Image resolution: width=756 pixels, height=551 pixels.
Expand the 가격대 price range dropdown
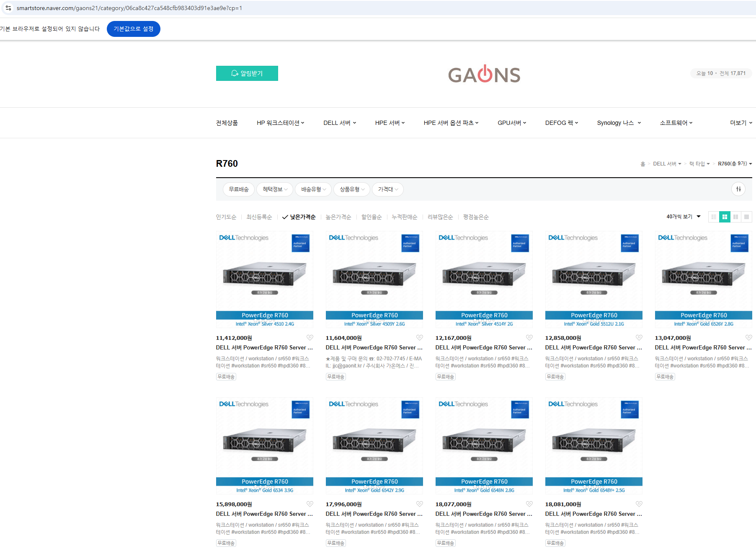pos(388,189)
